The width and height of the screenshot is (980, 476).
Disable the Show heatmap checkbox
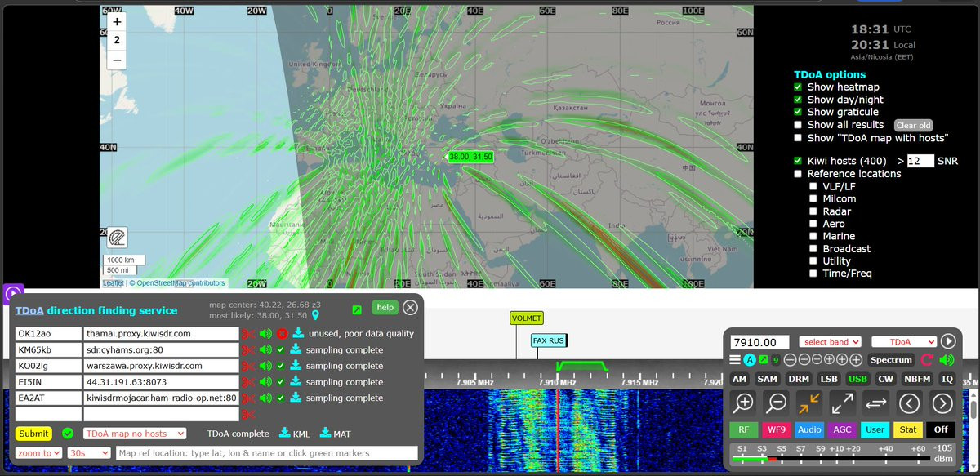pos(798,87)
